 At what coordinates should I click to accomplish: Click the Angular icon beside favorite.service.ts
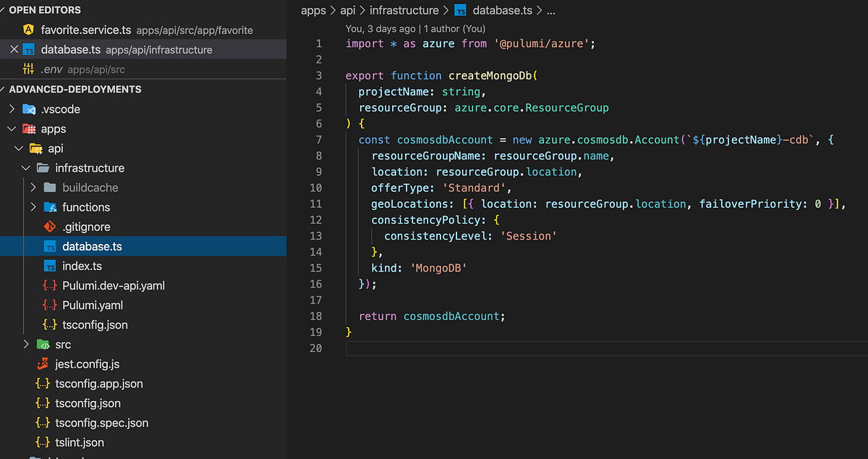pos(27,30)
